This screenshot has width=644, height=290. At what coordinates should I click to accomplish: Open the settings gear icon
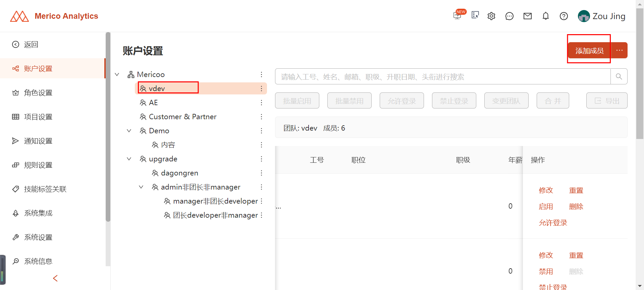(x=491, y=16)
